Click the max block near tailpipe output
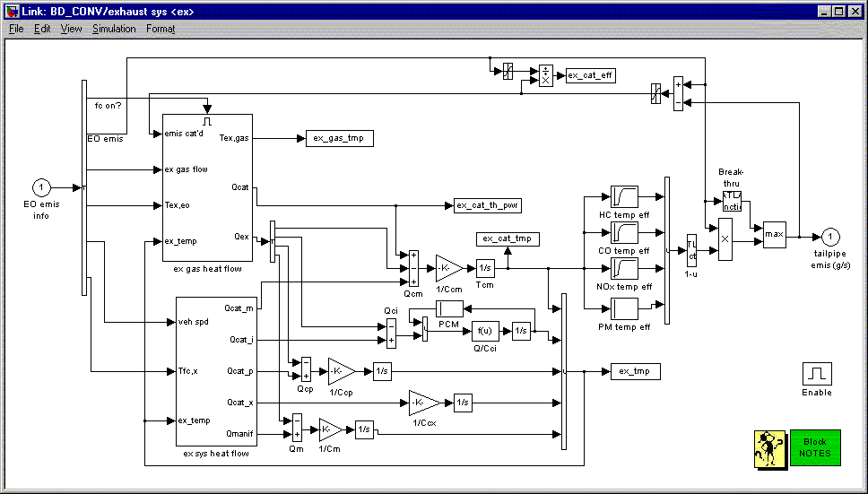This screenshot has width=868, height=494. (774, 236)
